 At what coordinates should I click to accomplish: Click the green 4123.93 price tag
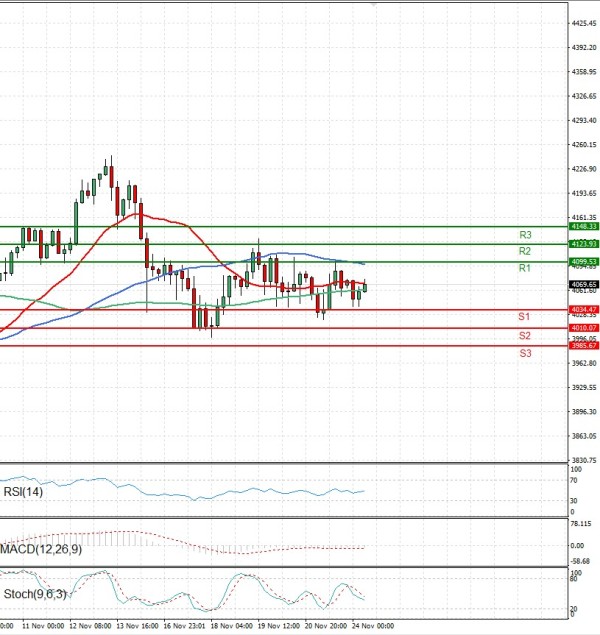[583, 244]
